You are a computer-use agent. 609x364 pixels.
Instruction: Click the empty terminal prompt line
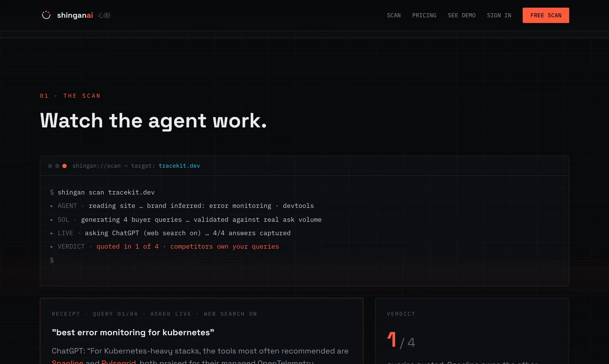52,260
